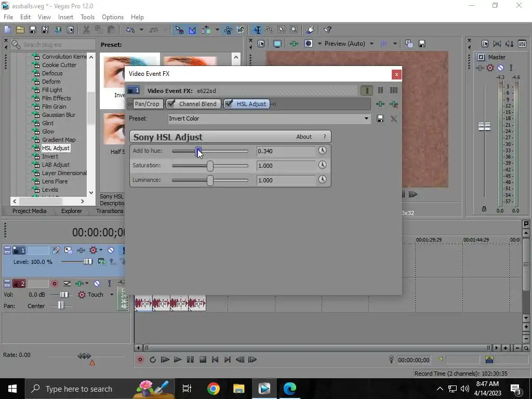This screenshot has width=532, height=399.
Task: Click the Luminance slider handle
Action: point(210,180)
